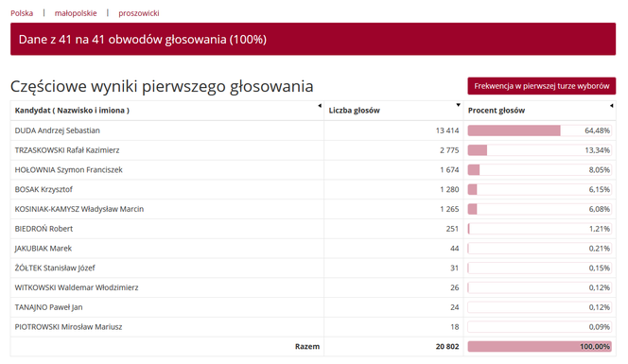Select the HOŁOWNIA Szymon Franciszek row
Screen dimensions: 628x364
(x=313, y=170)
